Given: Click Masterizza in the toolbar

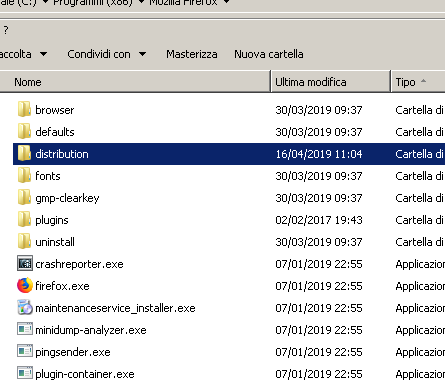Looking at the screenshot, I should (192, 54).
